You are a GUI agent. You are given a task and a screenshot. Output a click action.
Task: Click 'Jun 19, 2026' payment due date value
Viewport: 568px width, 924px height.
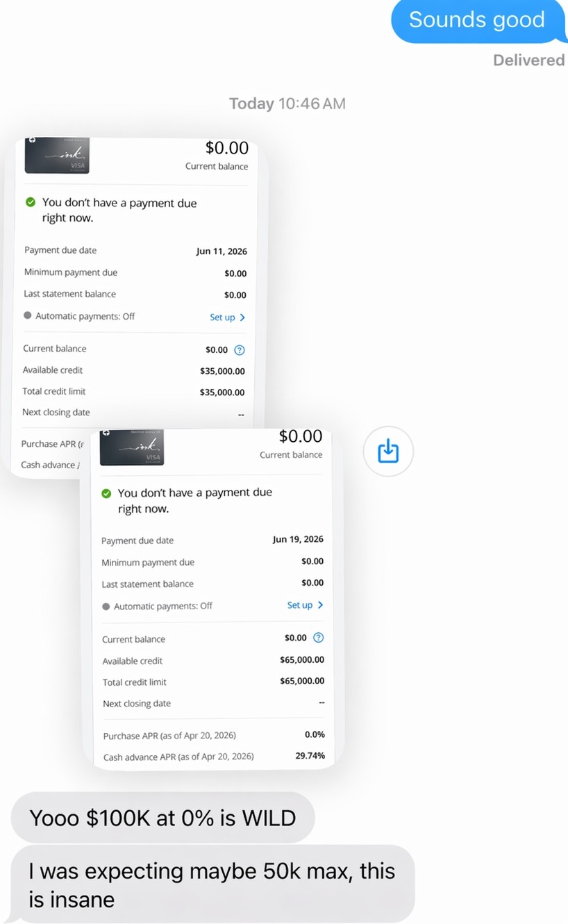click(x=298, y=539)
